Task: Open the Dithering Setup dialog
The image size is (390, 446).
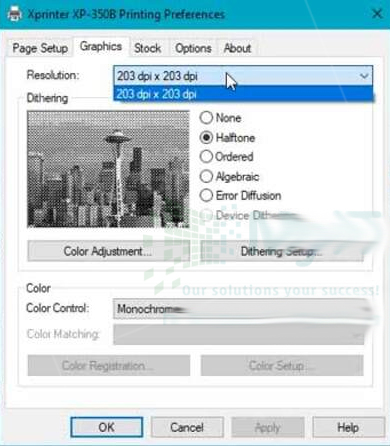Action: tap(282, 251)
